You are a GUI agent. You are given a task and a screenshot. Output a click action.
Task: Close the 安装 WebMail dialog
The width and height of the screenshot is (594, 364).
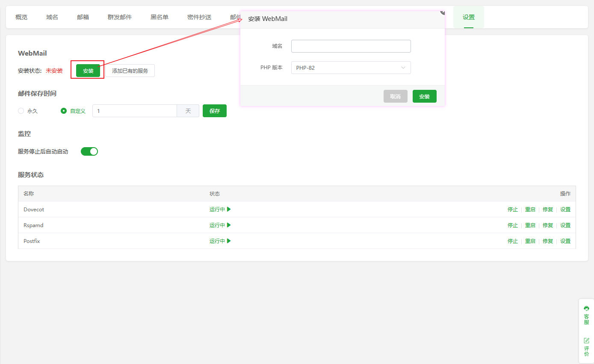tap(443, 12)
